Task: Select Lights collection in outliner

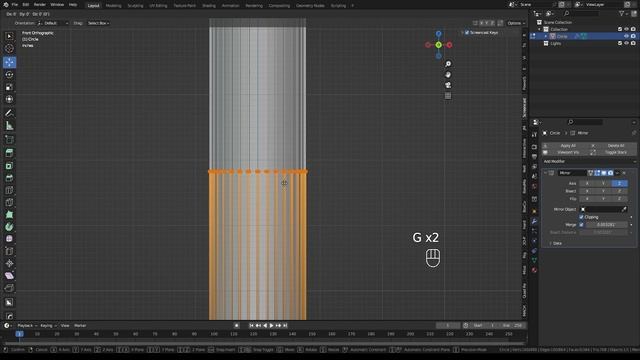Action: pyautogui.click(x=556, y=43)
